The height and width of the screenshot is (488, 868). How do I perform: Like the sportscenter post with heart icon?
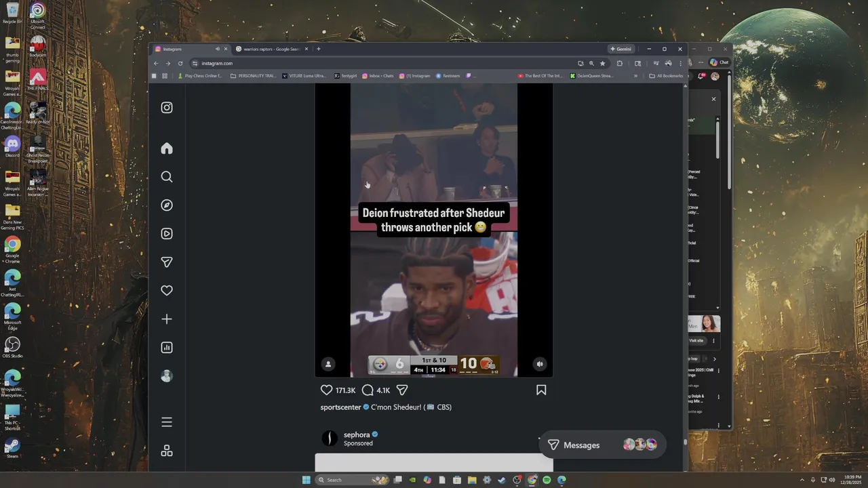(x=327, y=390)
